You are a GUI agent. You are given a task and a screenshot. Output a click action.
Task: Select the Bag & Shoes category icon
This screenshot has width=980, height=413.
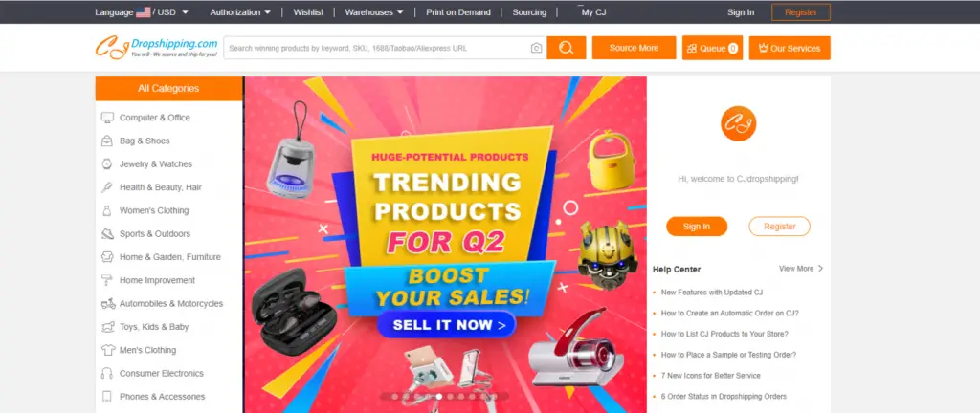pos(107,141)
